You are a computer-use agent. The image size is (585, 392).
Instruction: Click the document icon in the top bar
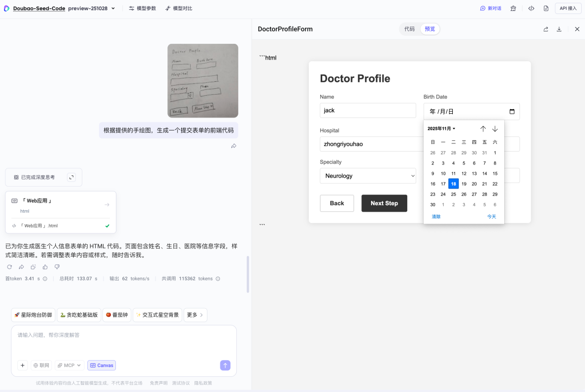[x=546, y=8]
